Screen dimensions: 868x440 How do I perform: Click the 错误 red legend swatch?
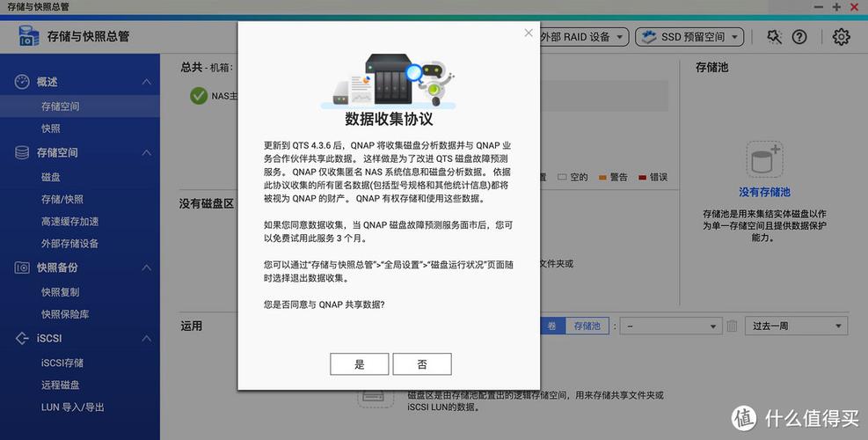[642, 178]
